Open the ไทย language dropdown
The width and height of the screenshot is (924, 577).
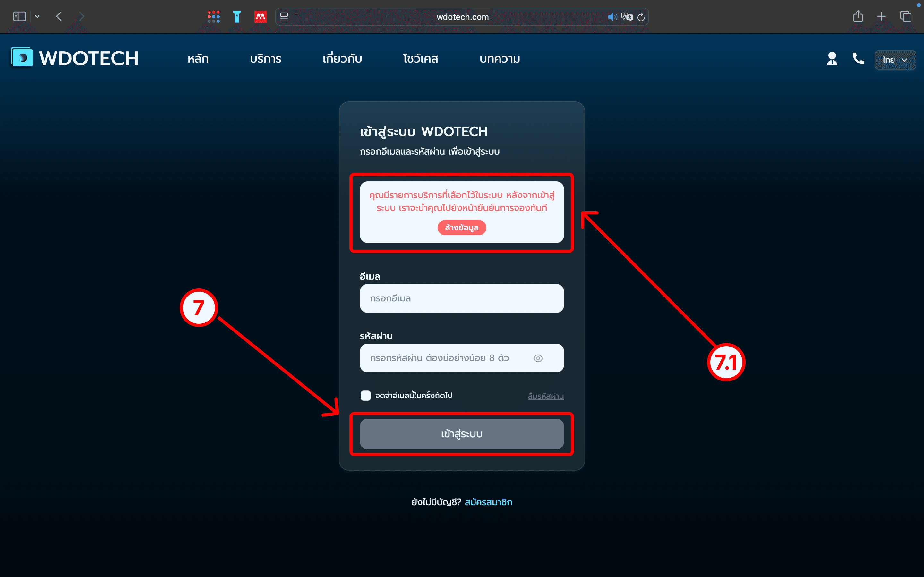[894, 60]
